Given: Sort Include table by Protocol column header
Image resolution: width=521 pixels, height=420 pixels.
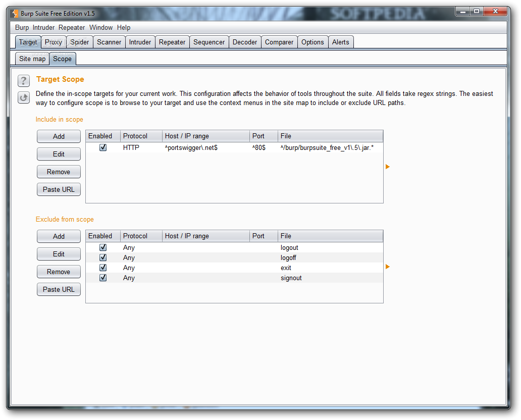Looking at the screenshot, I should 141,136.
